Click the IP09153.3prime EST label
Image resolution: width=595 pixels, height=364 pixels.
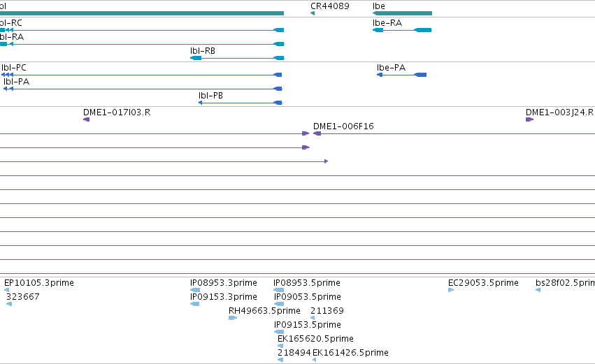click(224, 297)
